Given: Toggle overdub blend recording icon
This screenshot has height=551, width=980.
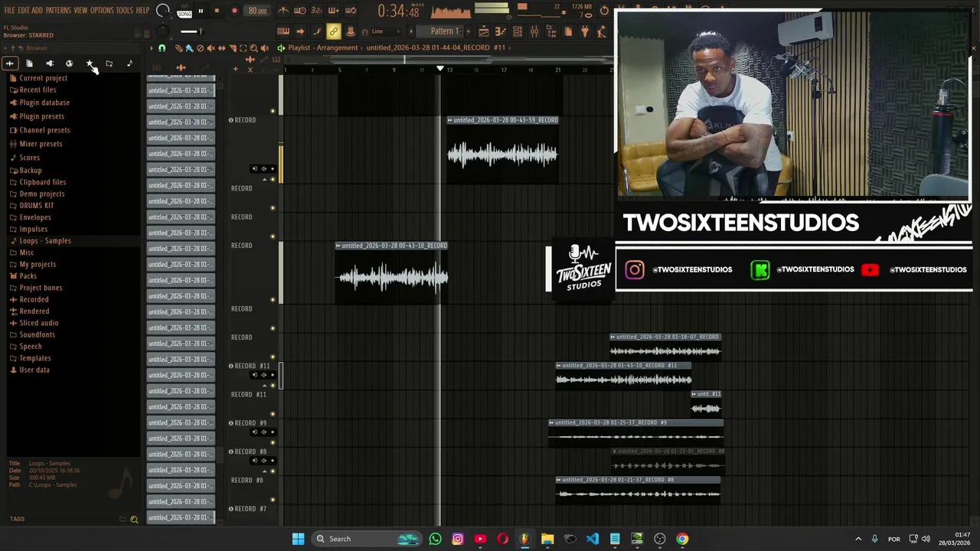Looking at the screenshot, I should click(334, 11).
